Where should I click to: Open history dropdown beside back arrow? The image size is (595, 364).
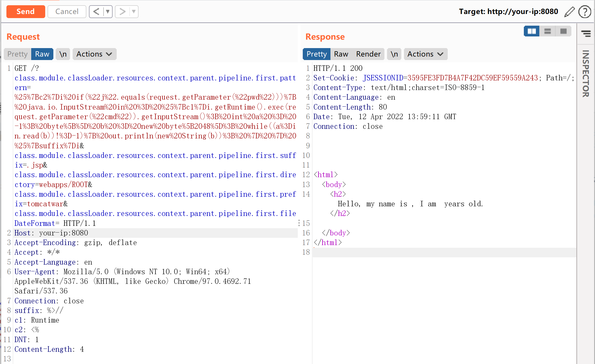[x=108, y=12]
